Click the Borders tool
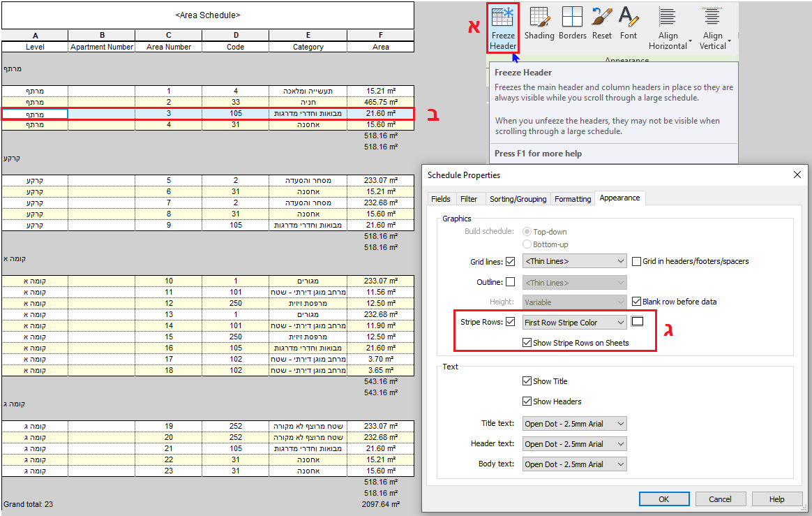The image size is (812, 516). coord(572,27)
